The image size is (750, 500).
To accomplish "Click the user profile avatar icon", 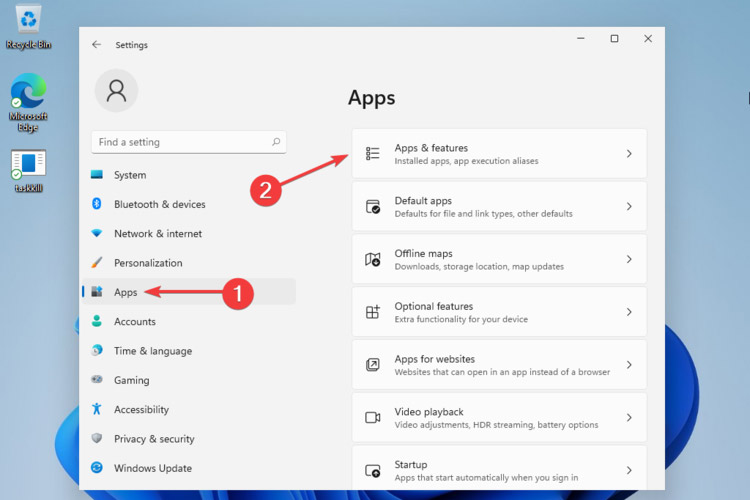I will pyautogui.click(x=116, y=90).
